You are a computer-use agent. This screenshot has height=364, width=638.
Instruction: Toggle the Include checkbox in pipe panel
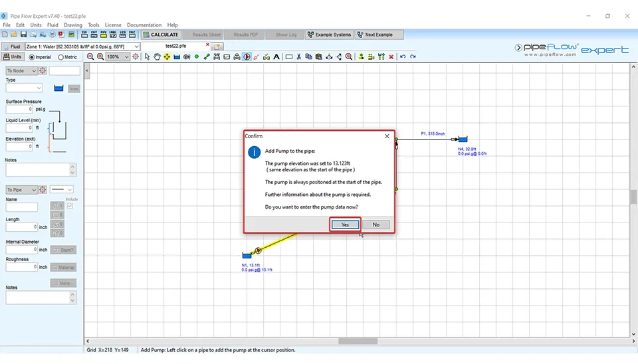pyautogui.click(x=70, y=206)
